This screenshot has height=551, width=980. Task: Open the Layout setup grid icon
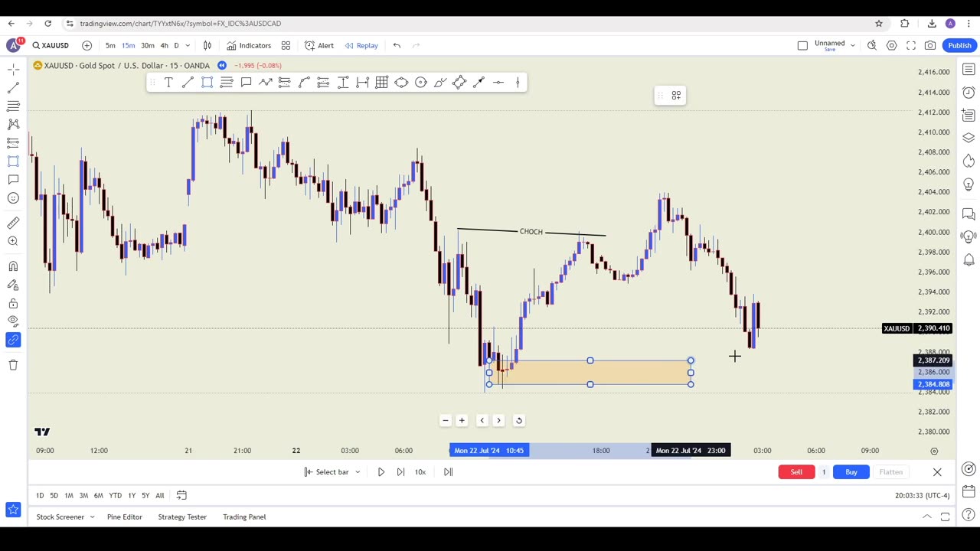pos(286,45)
